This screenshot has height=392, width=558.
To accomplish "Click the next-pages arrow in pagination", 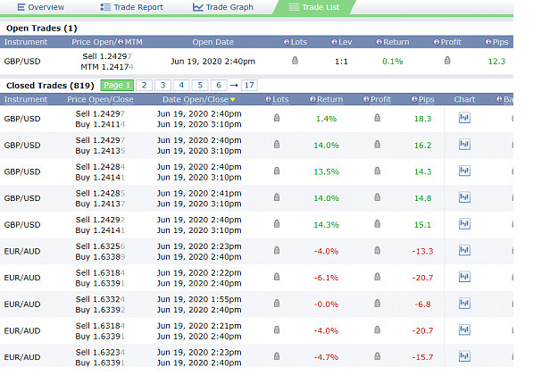I will (x=234, y=86).
